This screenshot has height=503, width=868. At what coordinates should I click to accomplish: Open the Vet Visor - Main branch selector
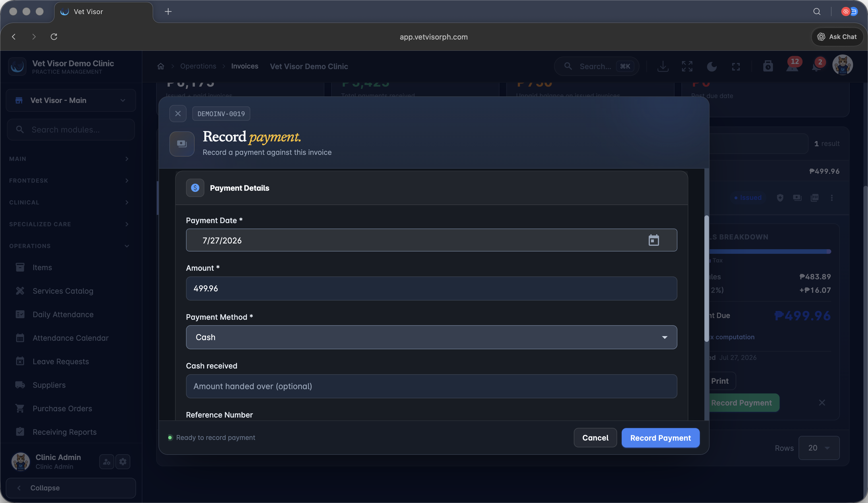(x=71, y=100)
